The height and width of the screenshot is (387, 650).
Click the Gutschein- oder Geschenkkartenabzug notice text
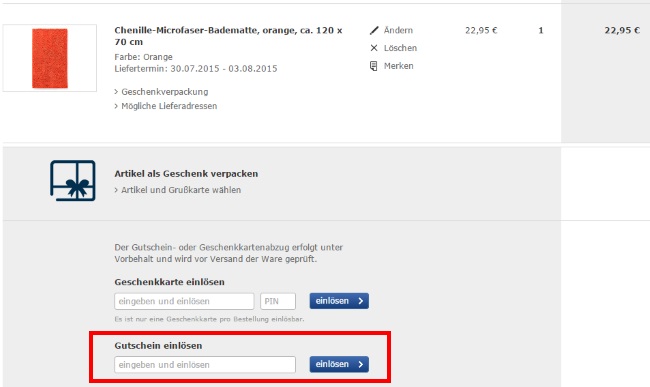[x=228, y=253]
